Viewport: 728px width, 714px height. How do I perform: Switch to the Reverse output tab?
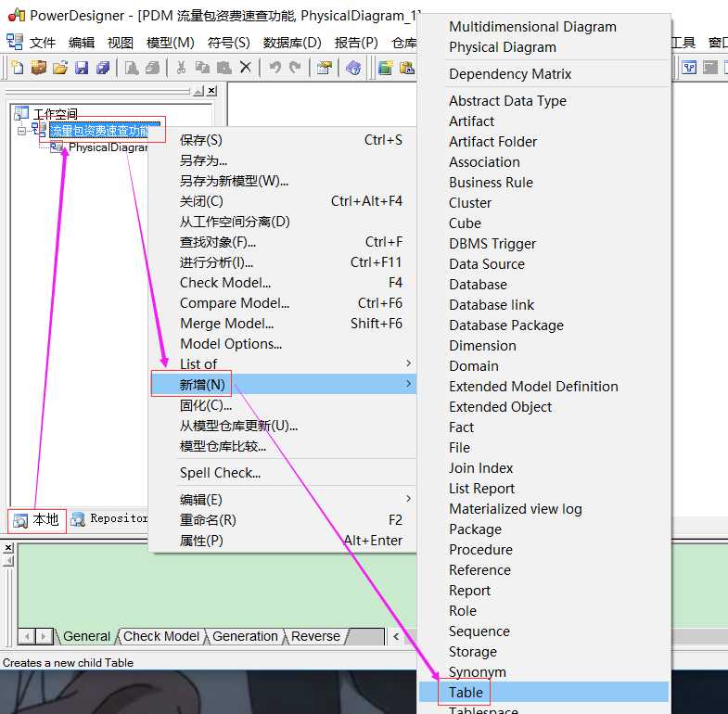click(315, 636)
